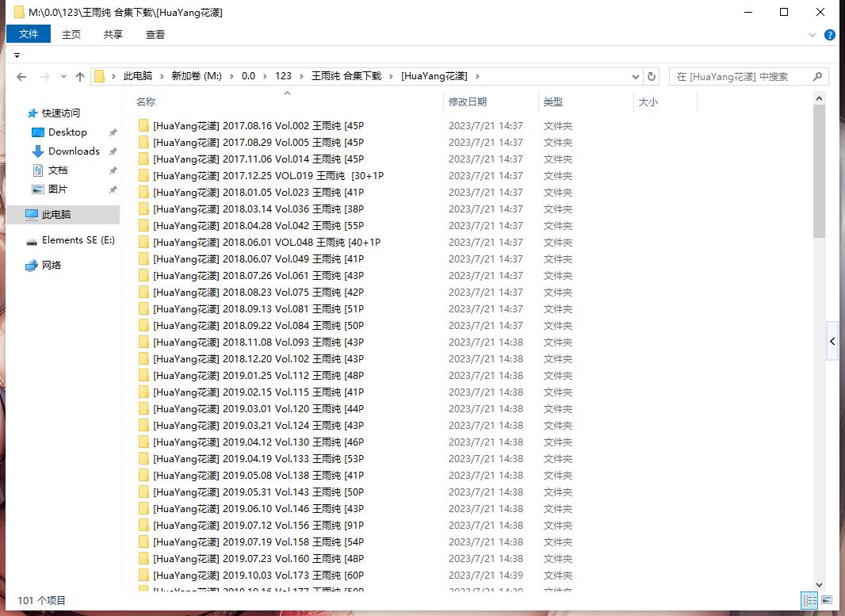Click the side panel collapse arrow

pyautogui.click(x=832, y=341)
